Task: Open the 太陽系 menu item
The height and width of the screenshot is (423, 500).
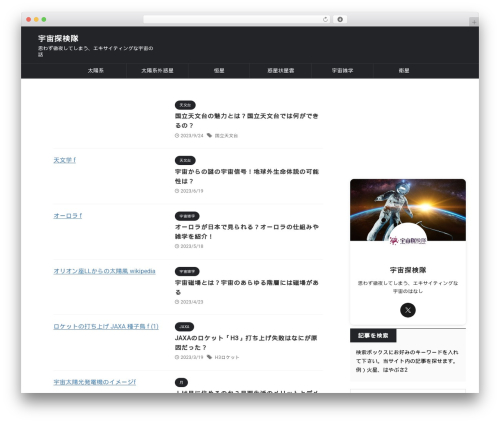Action: click(x=96, y=71)
